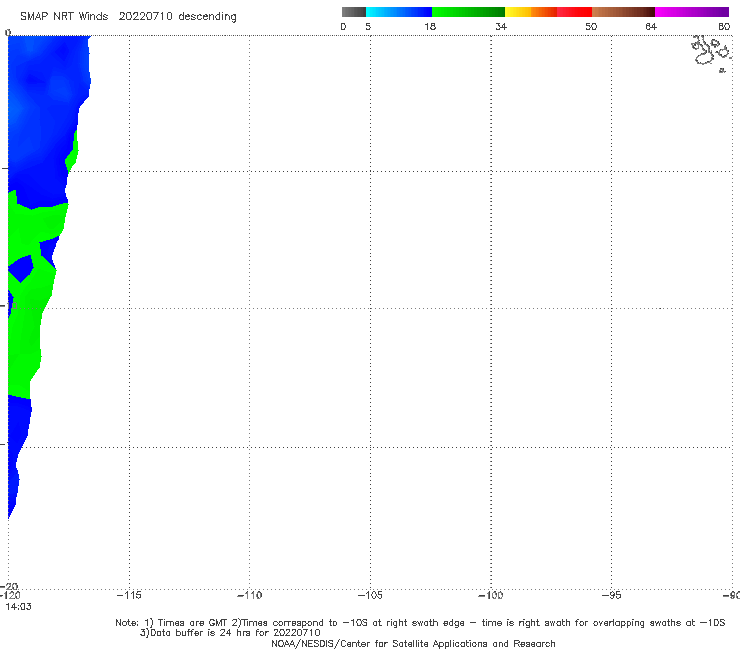This screenshot has width=740, height=650.
Task: Click the Data buffer is 24 hrs note
Action: pyautogui.click(x=230, y=633)
